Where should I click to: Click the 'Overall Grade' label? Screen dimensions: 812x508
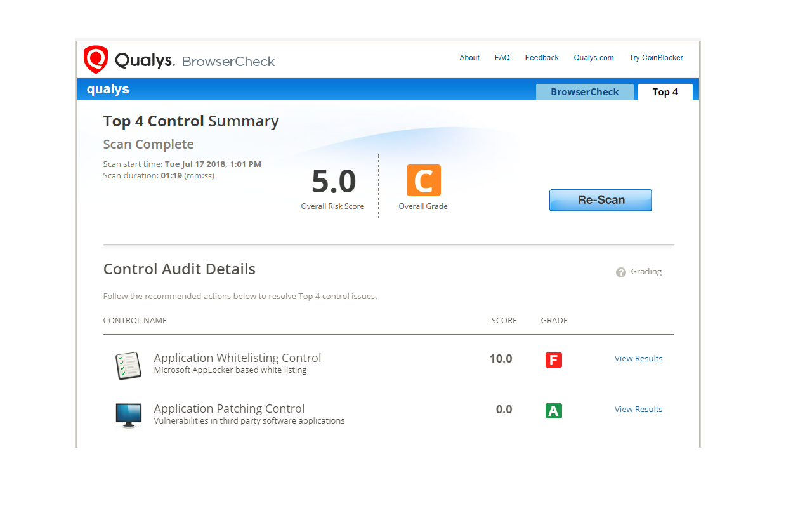click(x=423, y=206)
